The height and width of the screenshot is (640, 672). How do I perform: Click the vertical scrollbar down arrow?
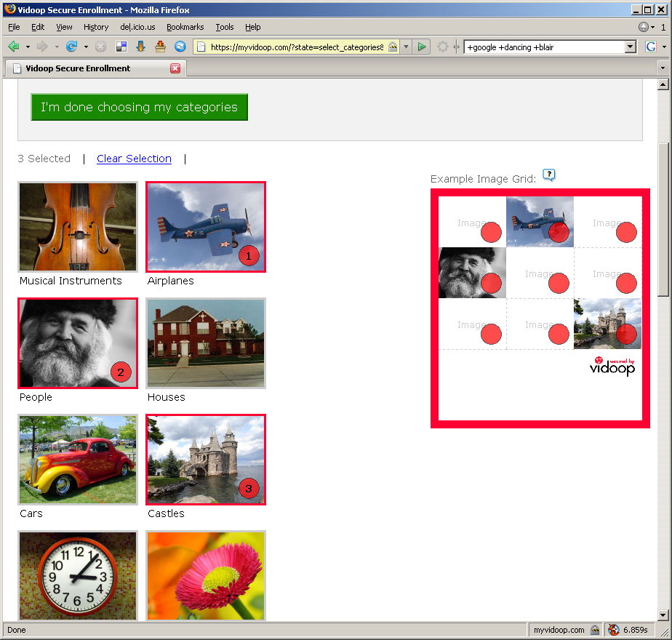(x=663, y=615)
